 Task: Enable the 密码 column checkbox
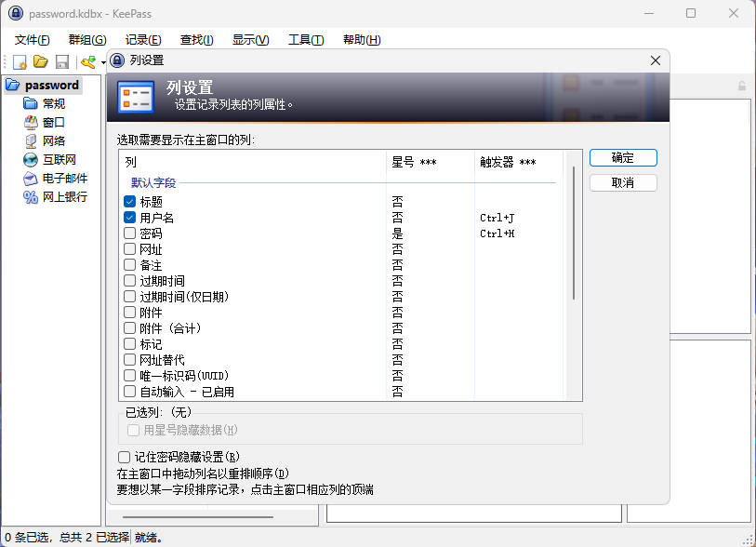(x=130, y=233)
